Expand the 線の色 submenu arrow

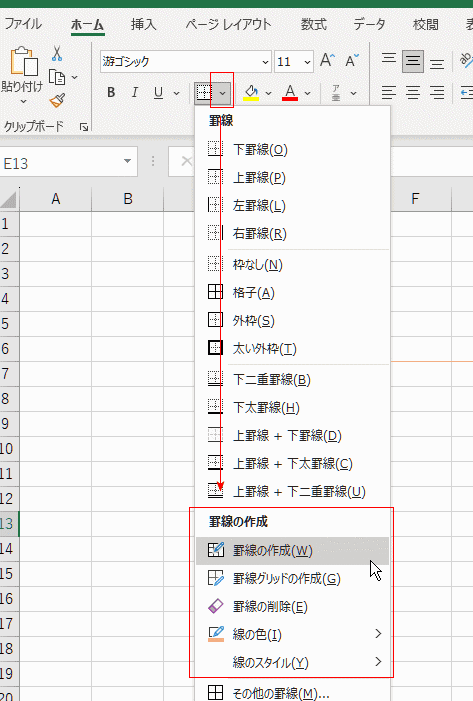pos(378,633)
